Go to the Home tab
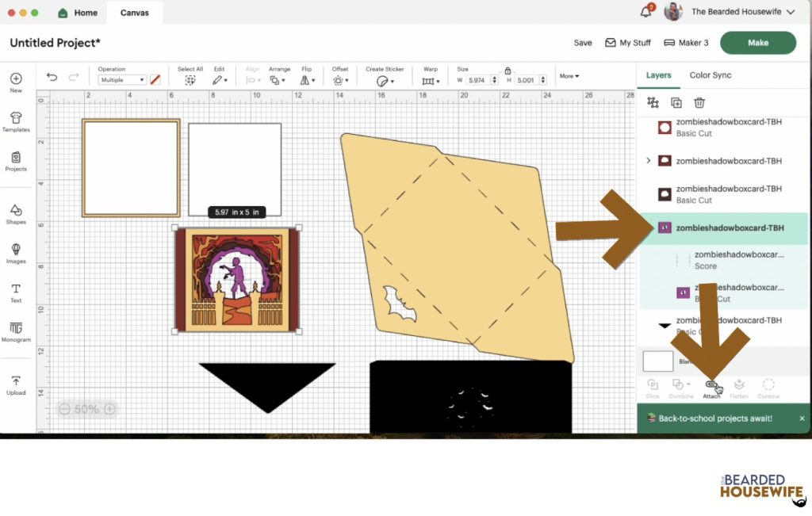 coord(78,13)
